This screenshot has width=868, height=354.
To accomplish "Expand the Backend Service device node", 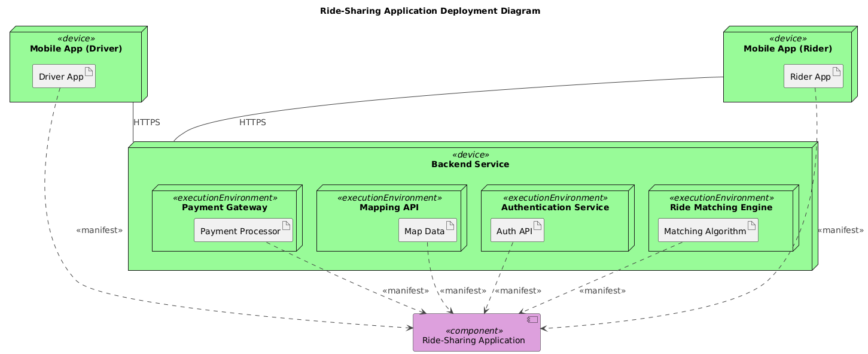I will (x=471, y=164).
